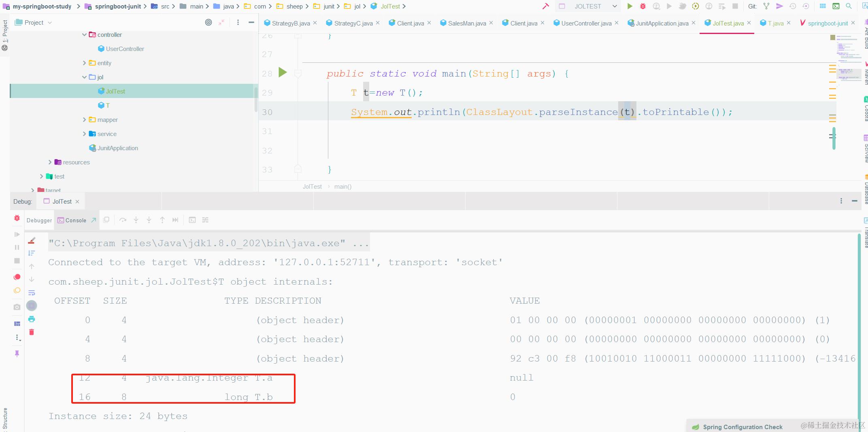This screenshot has height=432, width=868.
Task: Click Git rollback icon
Action: pyautogui.click(x=806, y=6)
